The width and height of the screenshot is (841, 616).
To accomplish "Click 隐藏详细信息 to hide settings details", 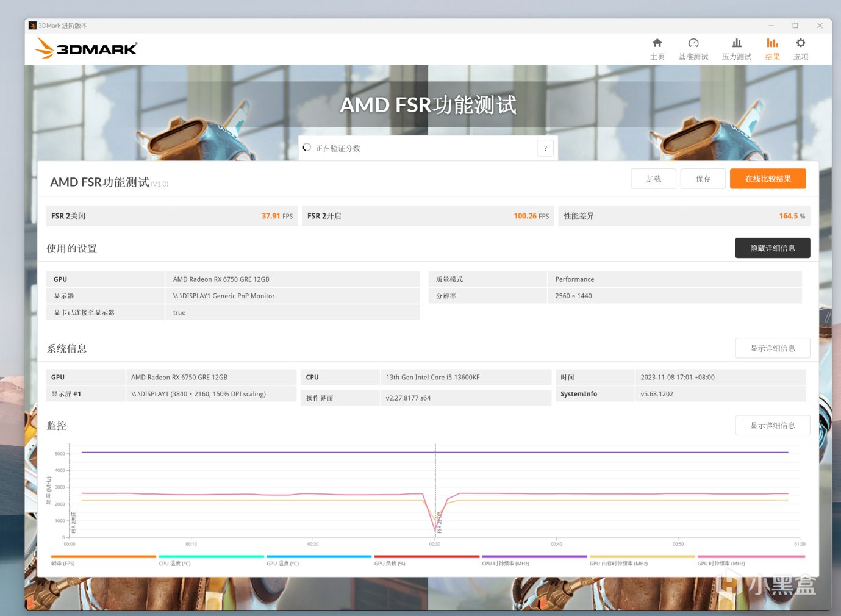I will (x=773, y=248).
